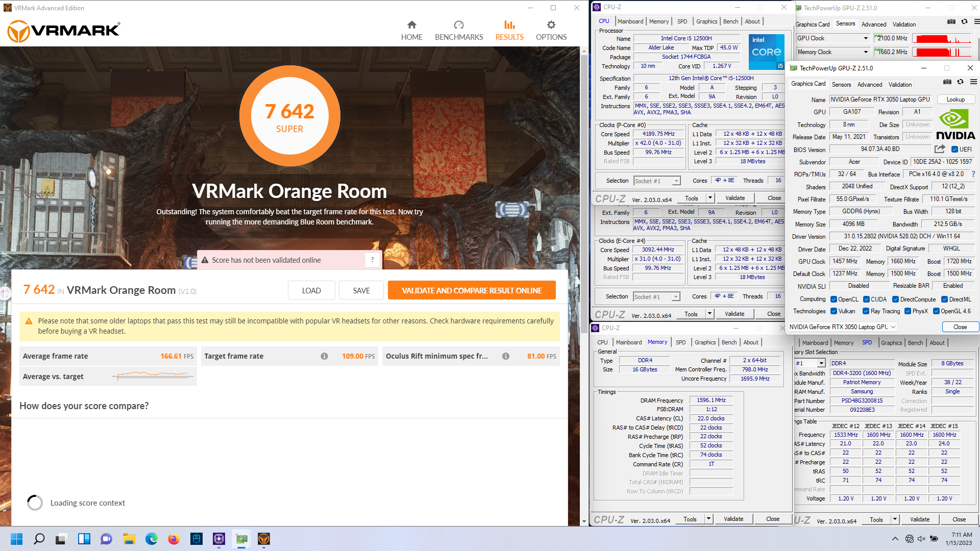
Task: Toggle OpenCL computing checkbox
Action: 834,299
